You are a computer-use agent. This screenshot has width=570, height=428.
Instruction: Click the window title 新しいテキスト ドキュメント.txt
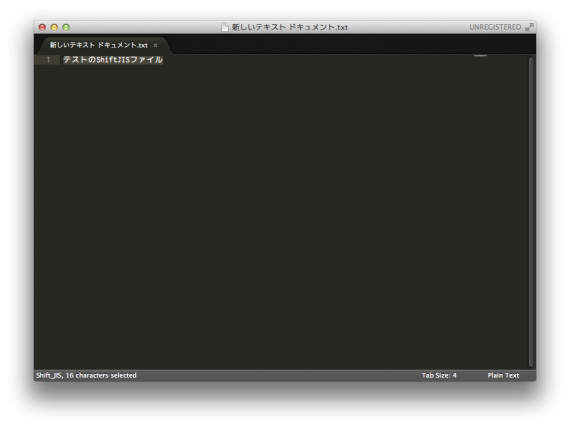click(x=290, y=27)
